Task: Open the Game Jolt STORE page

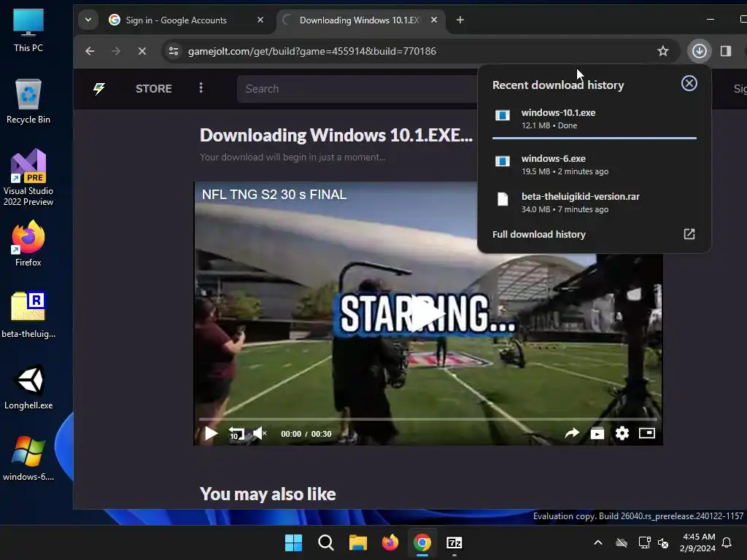Action: [153, 88]
